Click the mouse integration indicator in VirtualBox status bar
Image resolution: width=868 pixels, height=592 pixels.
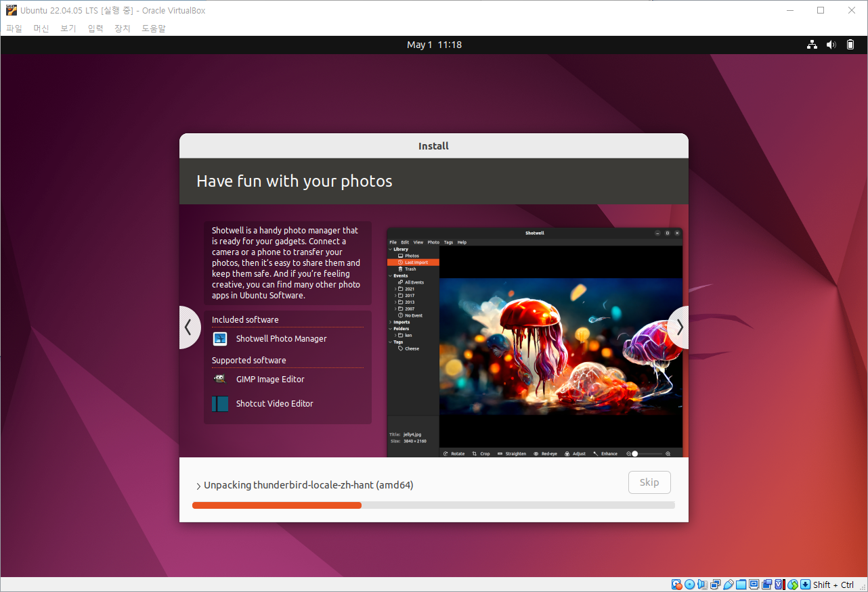click(792, 585)
